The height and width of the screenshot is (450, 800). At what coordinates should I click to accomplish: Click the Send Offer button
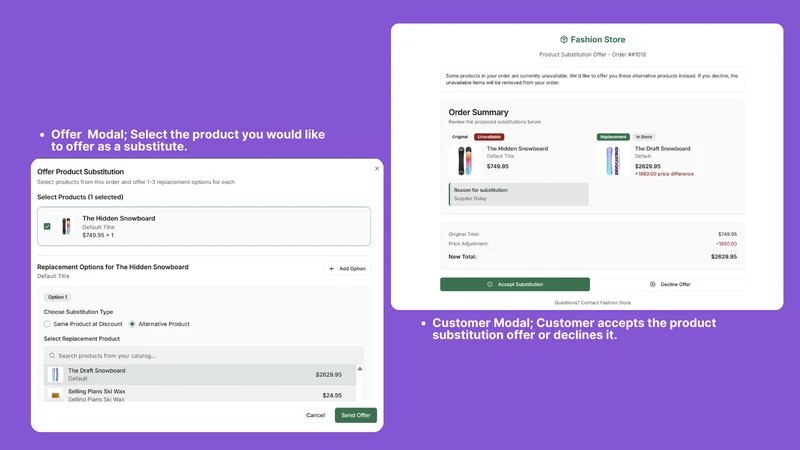tap(356, 415)
